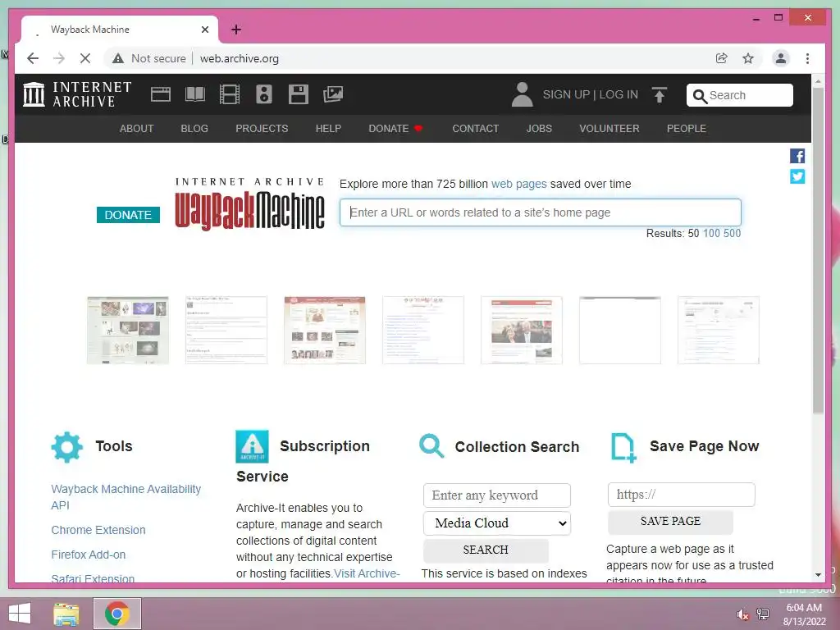This screenshot has height=630, width=840.
Task: Open the CONTACT menu item
Action: pyautogui.click(x=476, y=129)
